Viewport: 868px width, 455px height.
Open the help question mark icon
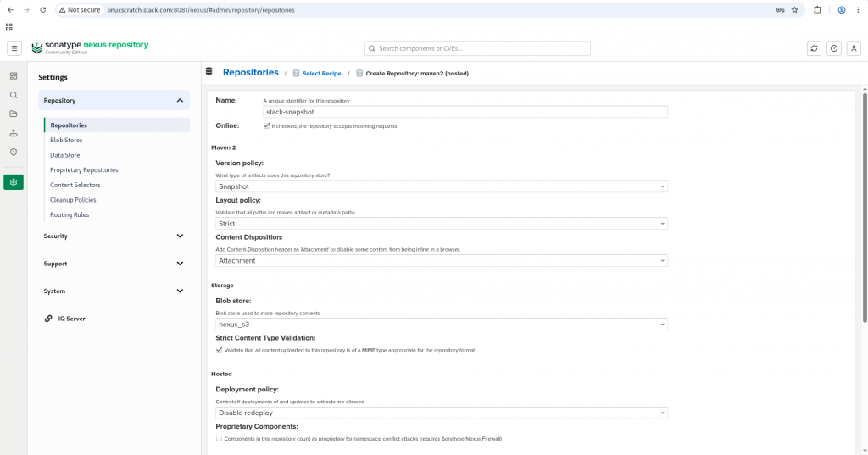pos(834,48)
